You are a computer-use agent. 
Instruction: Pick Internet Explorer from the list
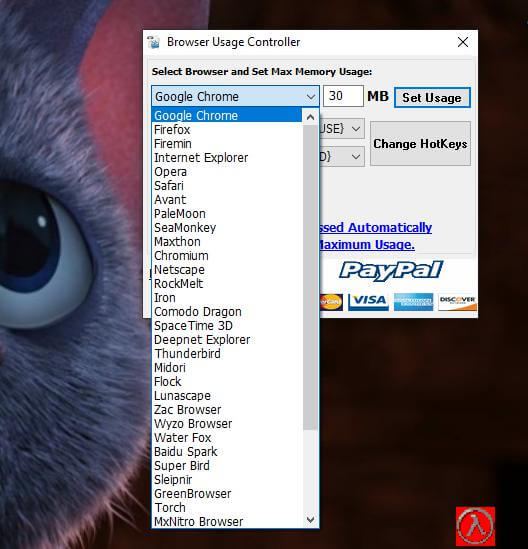pyautogui.click(x=227, y=158)
